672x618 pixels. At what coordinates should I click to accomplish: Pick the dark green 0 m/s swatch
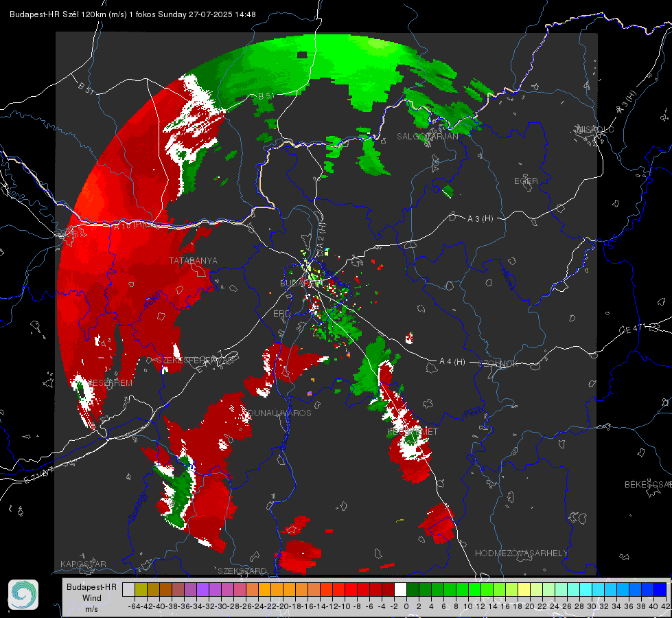[413, 590]
